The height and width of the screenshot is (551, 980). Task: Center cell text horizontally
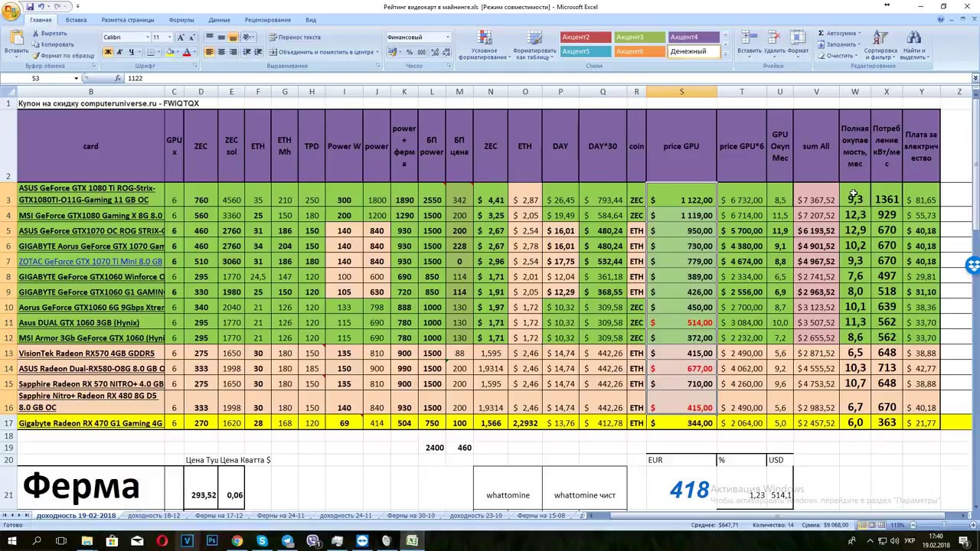(221, 52)
